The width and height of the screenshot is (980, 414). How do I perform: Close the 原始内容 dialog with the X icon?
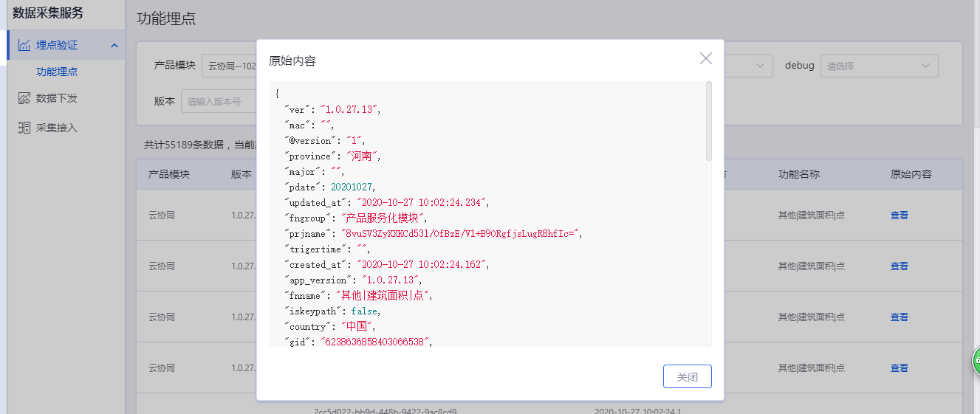coord(705,59)
